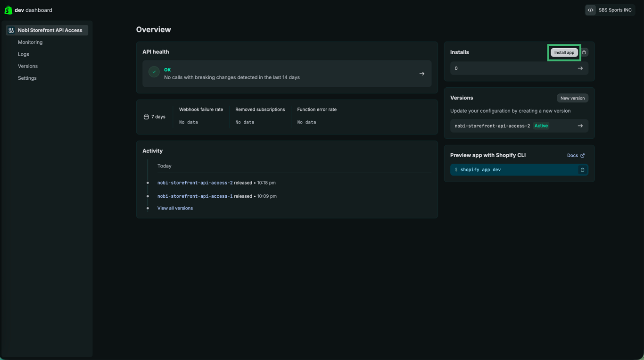644x360 pixels.
Task: Click the external link icon beside Docs
Action: click(583, 155)
